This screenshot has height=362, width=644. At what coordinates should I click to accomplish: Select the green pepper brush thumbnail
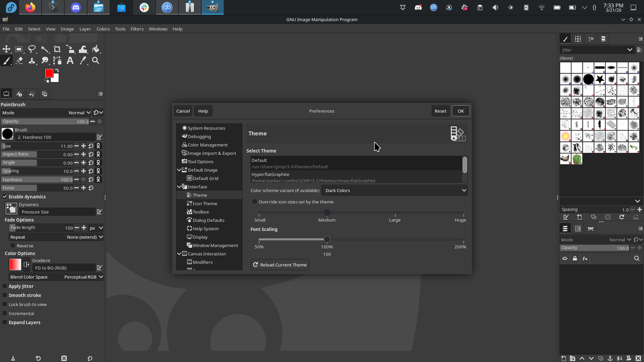tap(577, 159)
